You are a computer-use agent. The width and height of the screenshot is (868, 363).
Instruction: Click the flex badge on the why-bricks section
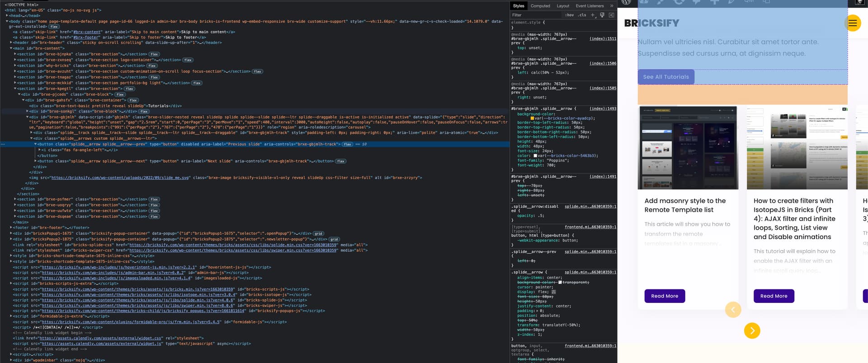pos(152,66)
